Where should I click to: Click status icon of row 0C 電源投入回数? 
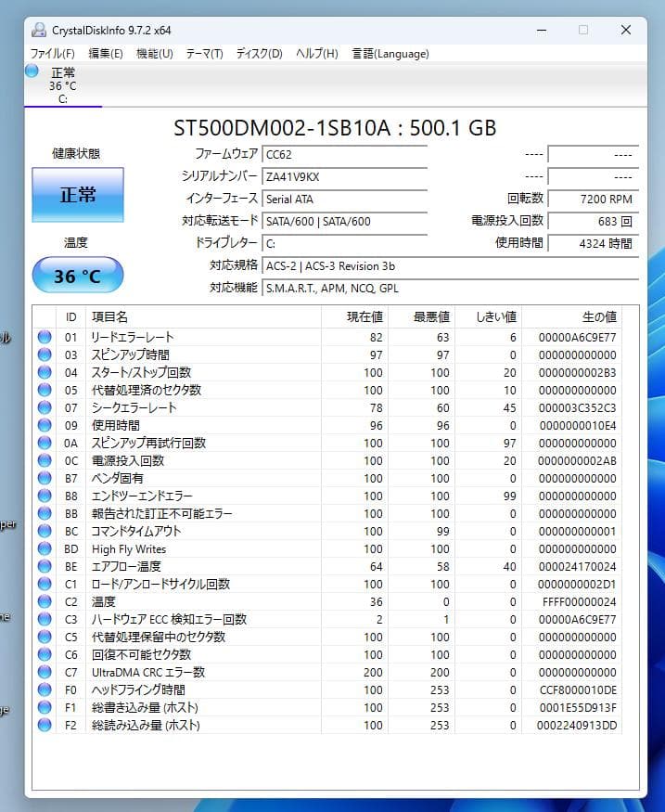[45, 460]
